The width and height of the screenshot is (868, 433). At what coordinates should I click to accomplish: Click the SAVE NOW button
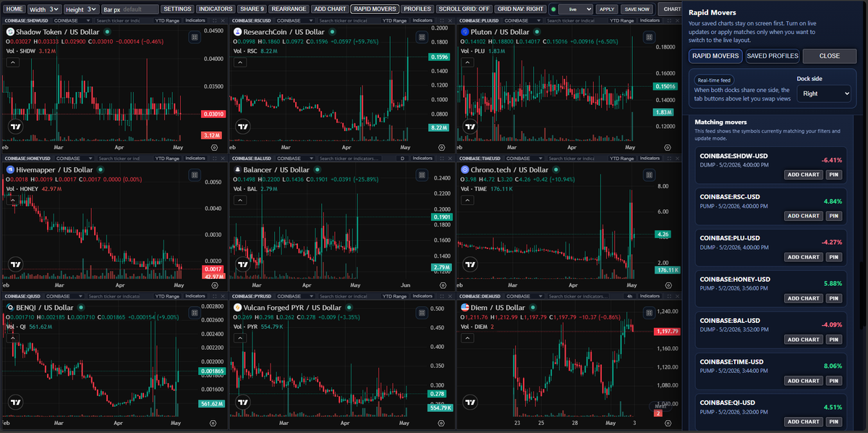point(637,9)
